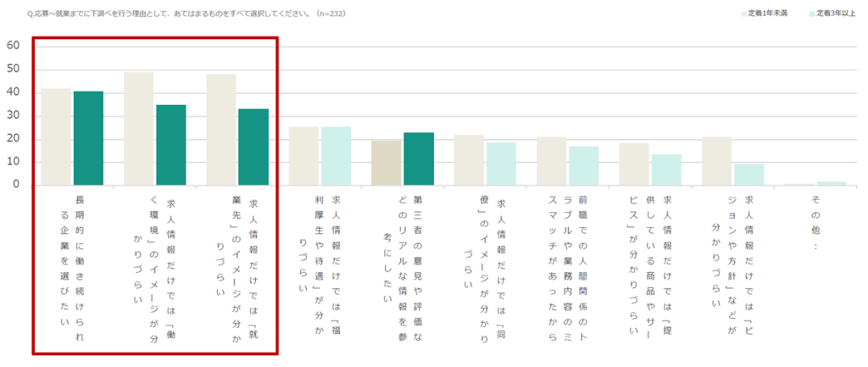Select the beige bar for 就業先のイメージ

pos(221,130)
